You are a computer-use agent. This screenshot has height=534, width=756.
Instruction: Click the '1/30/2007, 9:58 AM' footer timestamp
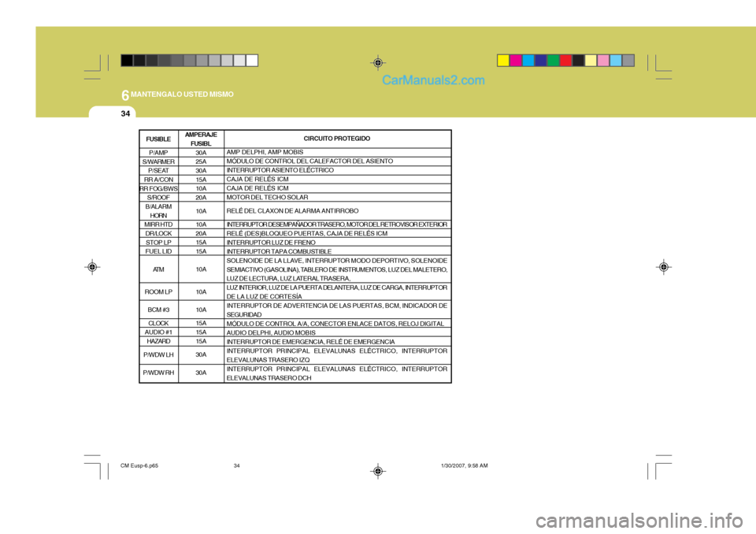465,466
